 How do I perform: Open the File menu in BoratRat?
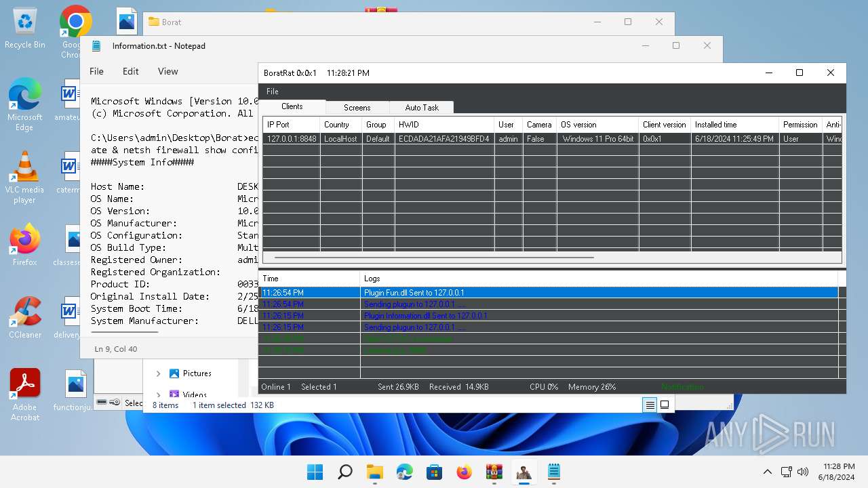click(x=272, y=91)
